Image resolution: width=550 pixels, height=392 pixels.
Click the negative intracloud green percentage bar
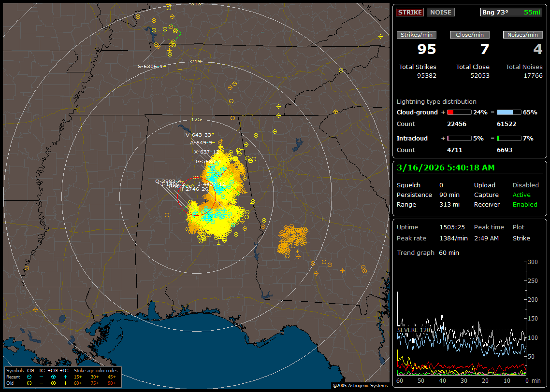pyautogui.click(x=508, y=139)
